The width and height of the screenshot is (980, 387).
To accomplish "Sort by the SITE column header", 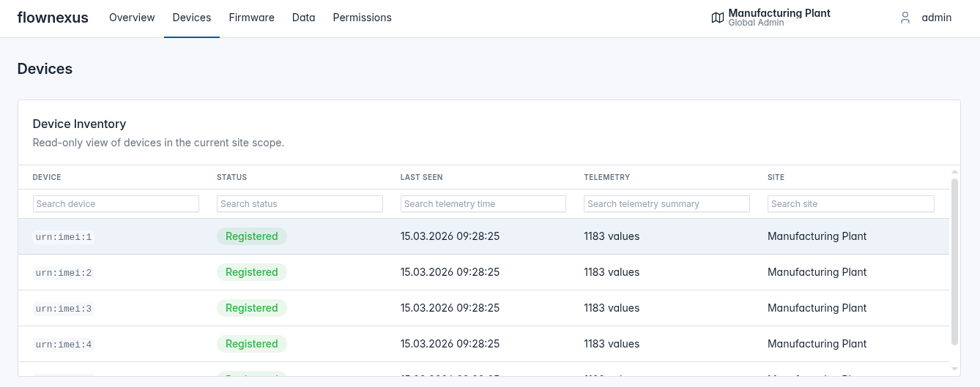I will [776, 178].
